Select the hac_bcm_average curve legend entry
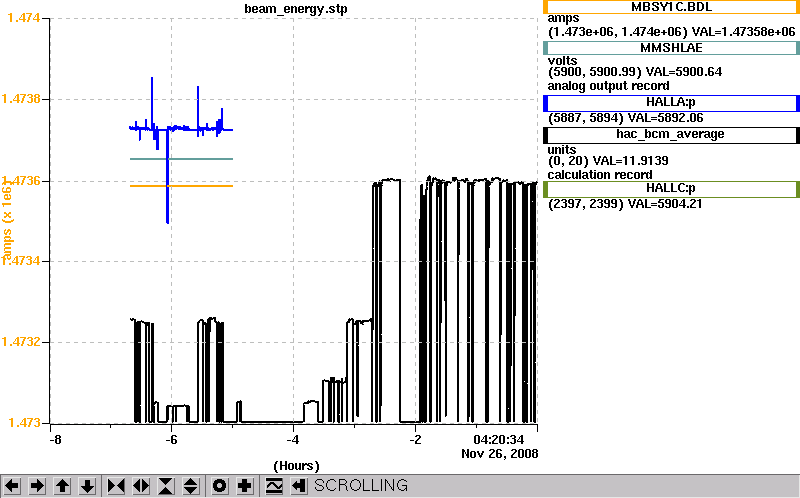This screenshot has width=800, height=498. pos(671,135)
